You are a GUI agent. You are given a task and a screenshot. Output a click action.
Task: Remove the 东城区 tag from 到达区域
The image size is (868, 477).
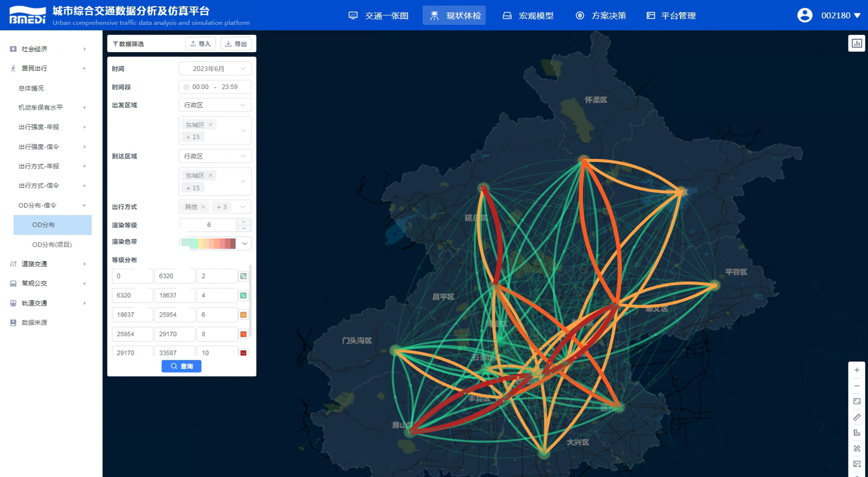[211, 175]
